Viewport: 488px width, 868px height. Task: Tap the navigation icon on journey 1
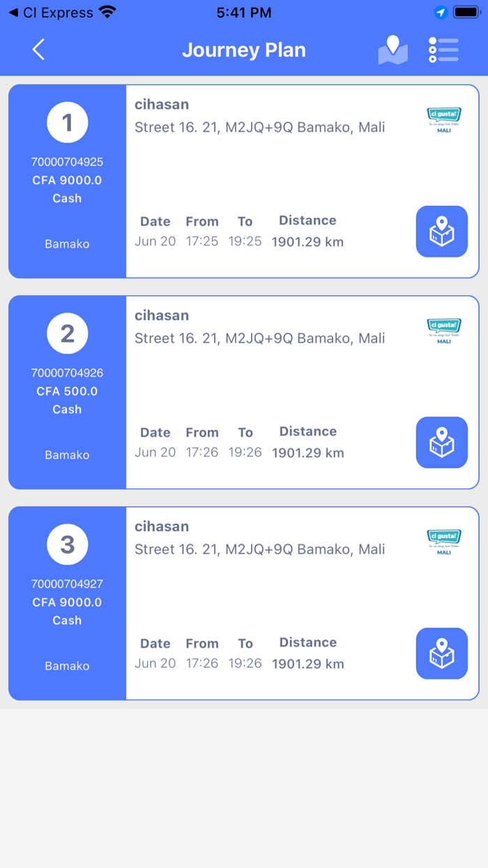coord(441,232)
